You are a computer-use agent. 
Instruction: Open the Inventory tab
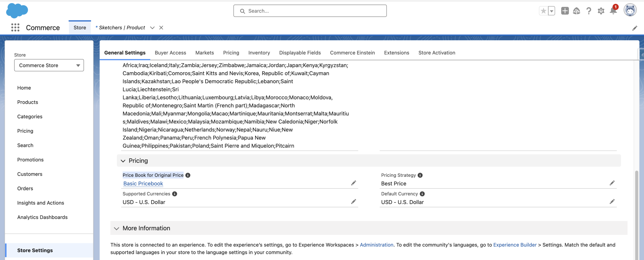(x=259, y=53)
